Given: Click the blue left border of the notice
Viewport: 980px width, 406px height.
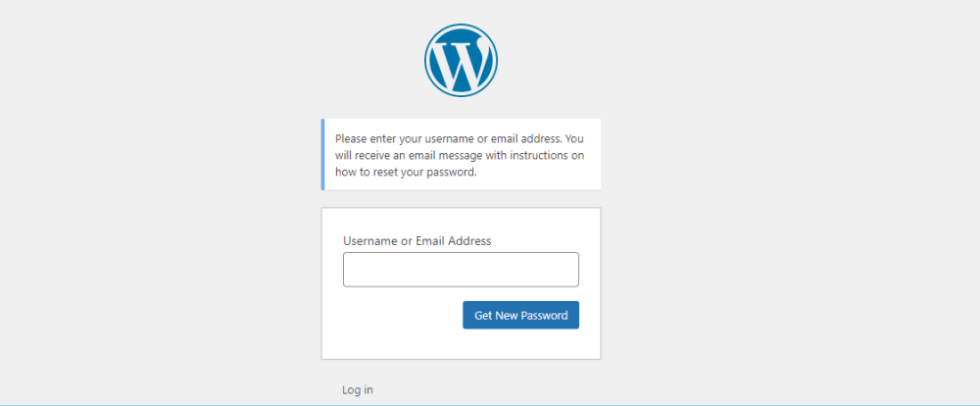Looking at the screenshot, I should click(x=322, y=155).
